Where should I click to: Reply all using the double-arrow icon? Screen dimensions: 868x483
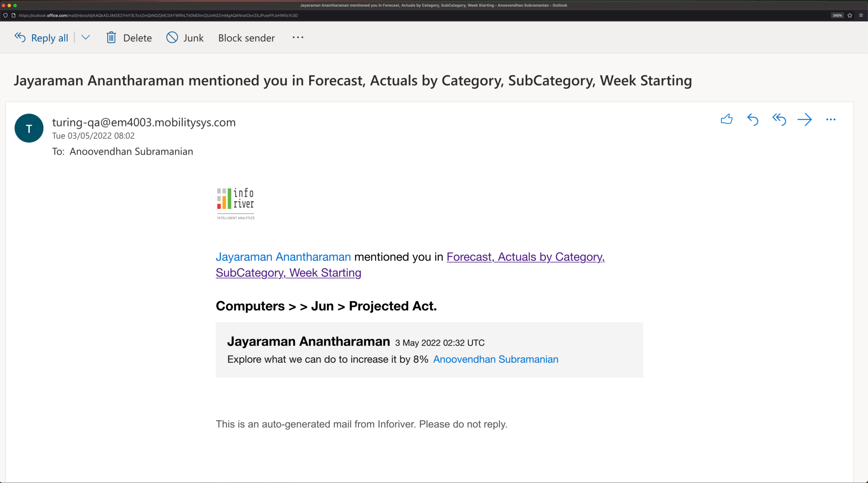[x=779, y=119]
